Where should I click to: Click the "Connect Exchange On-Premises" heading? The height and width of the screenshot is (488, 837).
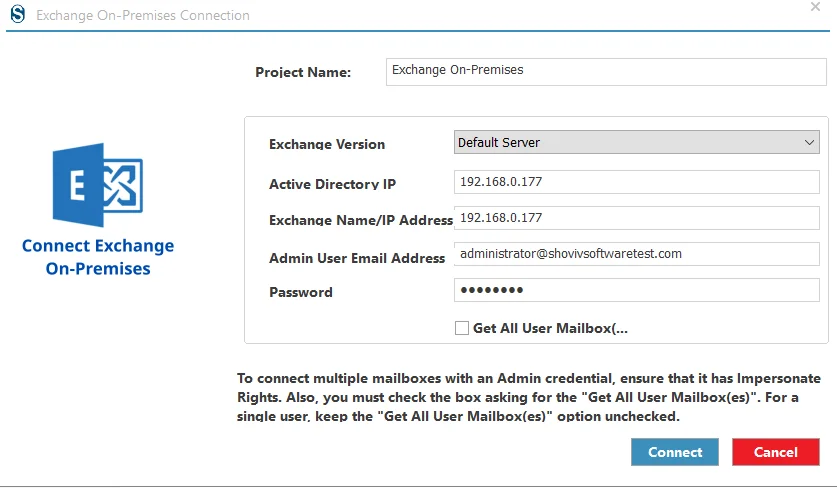(x=98, y=257)
